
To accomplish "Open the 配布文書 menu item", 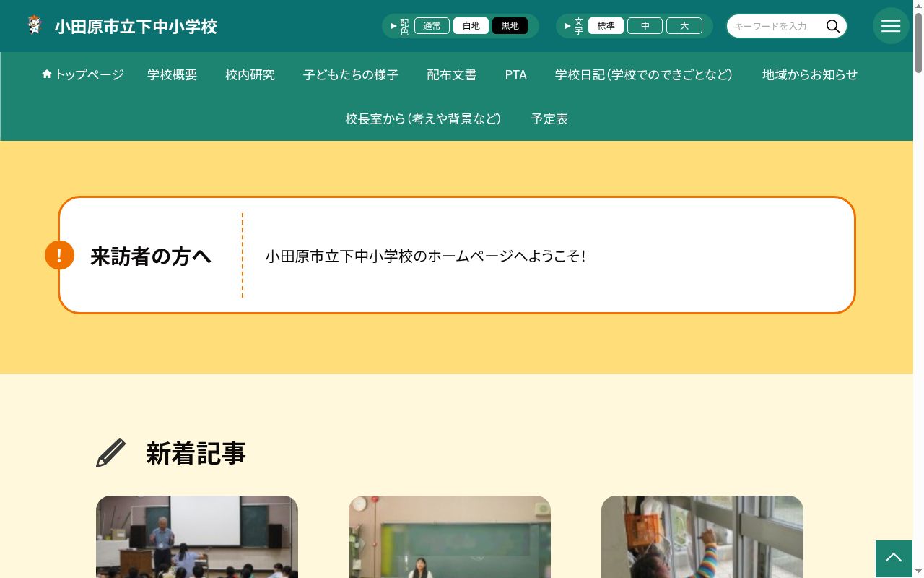I will (452, 74).
